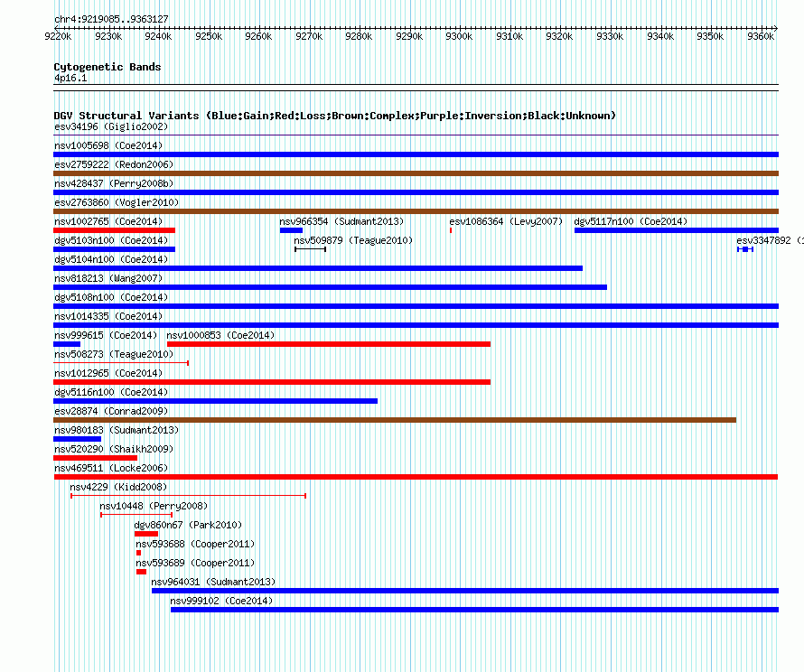
Task: Open the esv34196 (Giglio2002) label
Action: 111,126
